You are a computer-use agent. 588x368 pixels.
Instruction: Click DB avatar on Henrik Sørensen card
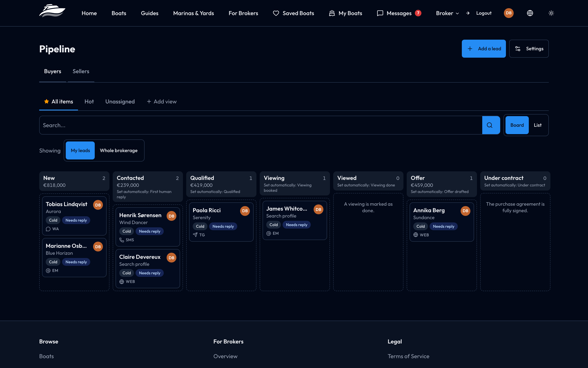171,216
